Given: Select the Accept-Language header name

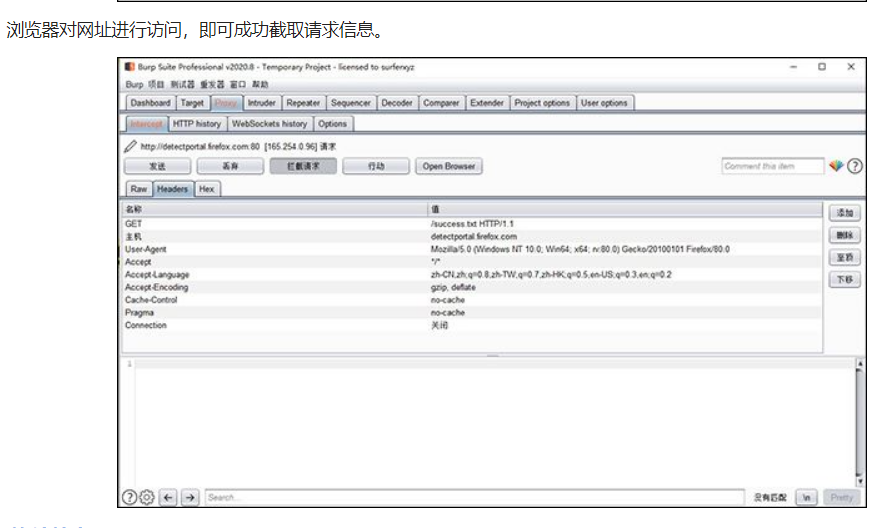Looking at the screenshot, I should click(157, 275).
